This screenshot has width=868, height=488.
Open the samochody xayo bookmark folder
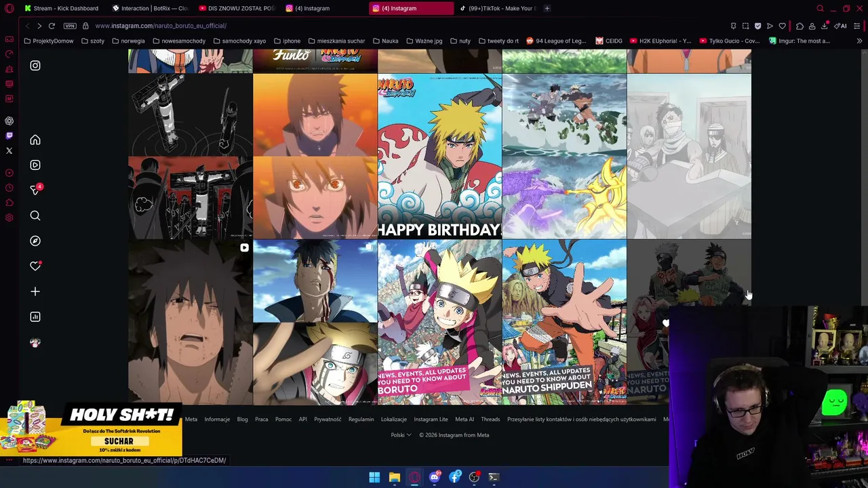[239, 41]
